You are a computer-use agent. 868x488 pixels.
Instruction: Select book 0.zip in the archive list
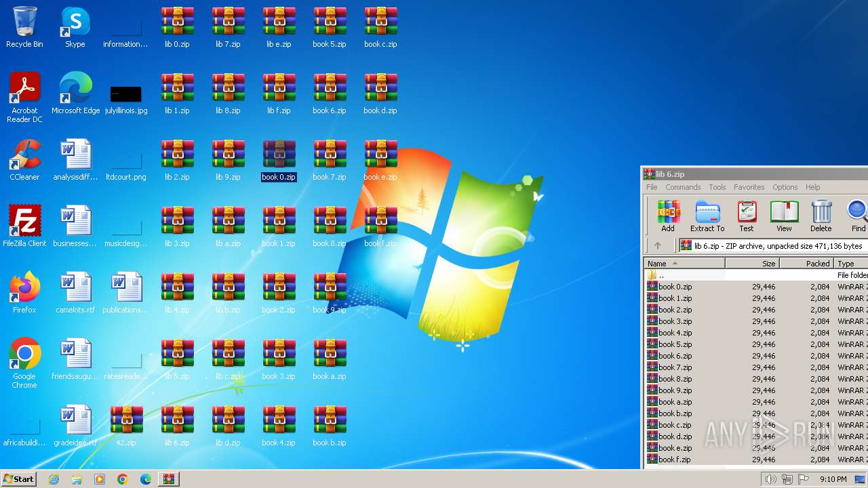[x=756, y=287]
